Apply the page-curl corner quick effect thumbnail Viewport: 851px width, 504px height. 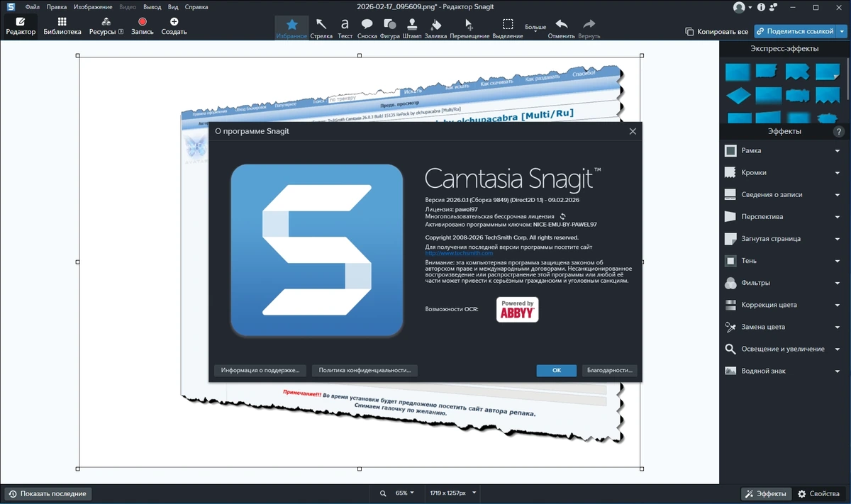click(828, 72)
